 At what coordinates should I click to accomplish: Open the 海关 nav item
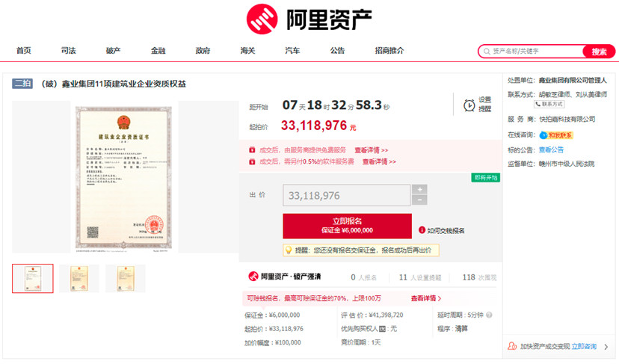pos(247,51)
